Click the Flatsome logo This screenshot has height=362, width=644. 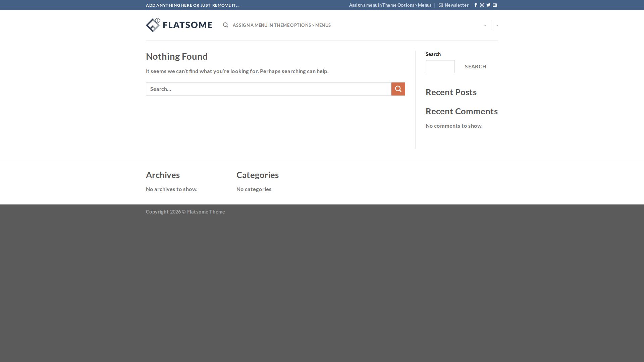pos(179,25)
